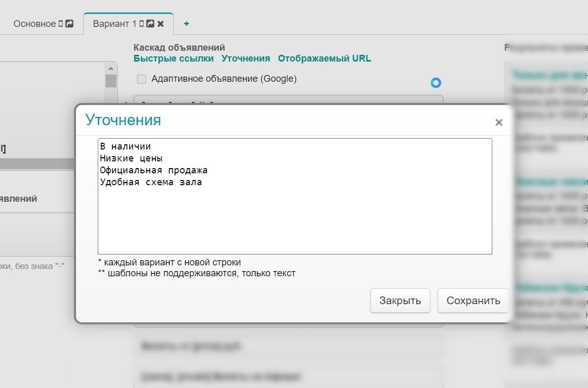The width and height of the screenshot is (588, 388).
Task: Click the note "шаблоны не поддерживаются, только текст"
Action: click(x=201, y=273)
